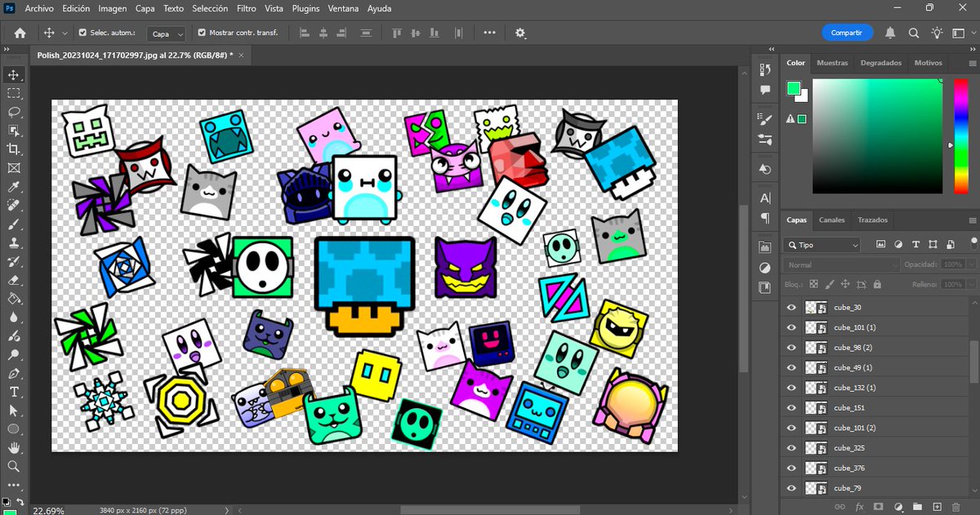Select the History Brush tool
The image size is (980, 515).
click(13, 261)
